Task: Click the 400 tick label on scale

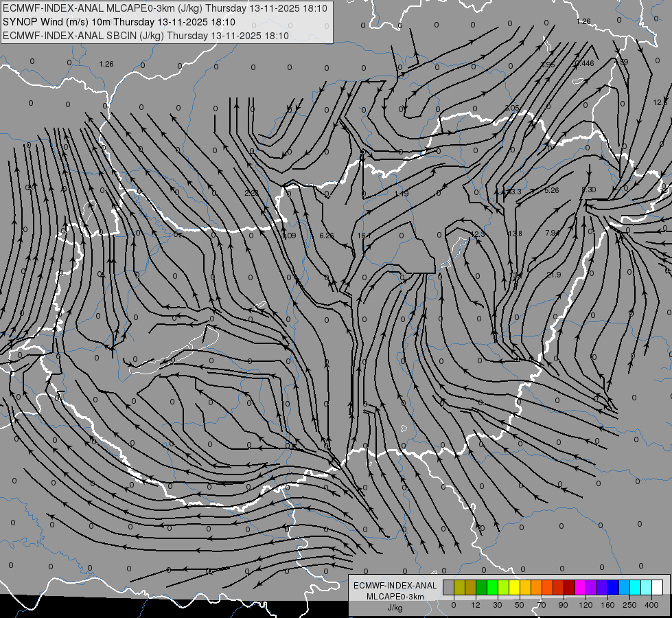Action: pos(651,605)
